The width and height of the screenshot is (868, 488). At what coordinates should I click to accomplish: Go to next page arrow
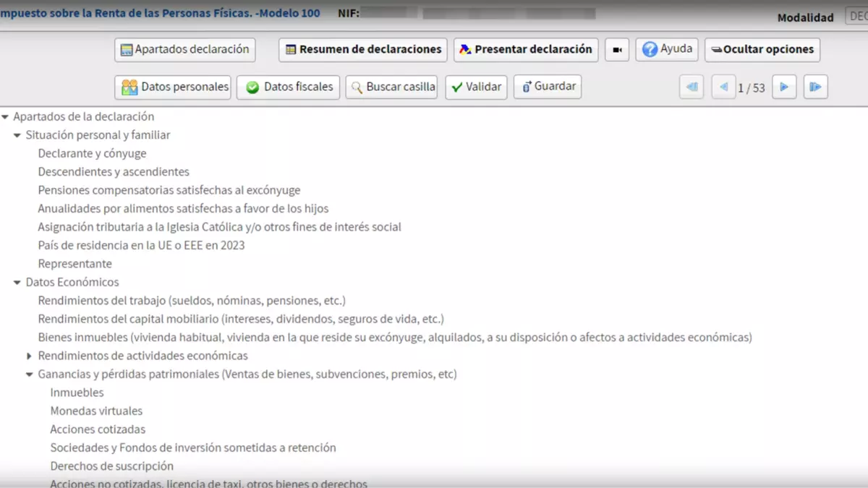coord(784,87)
